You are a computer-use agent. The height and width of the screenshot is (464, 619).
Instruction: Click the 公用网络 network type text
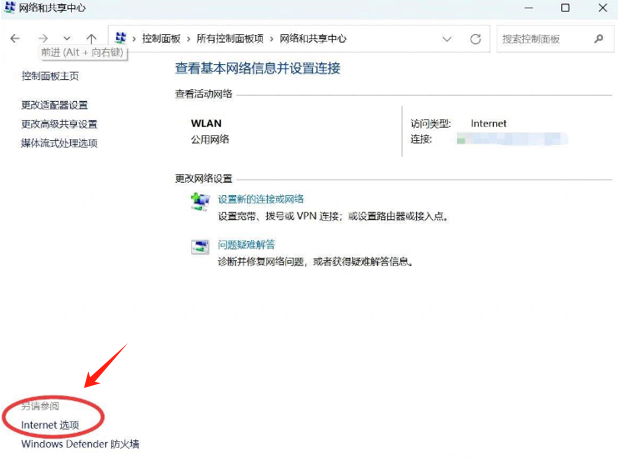[210, 139]
